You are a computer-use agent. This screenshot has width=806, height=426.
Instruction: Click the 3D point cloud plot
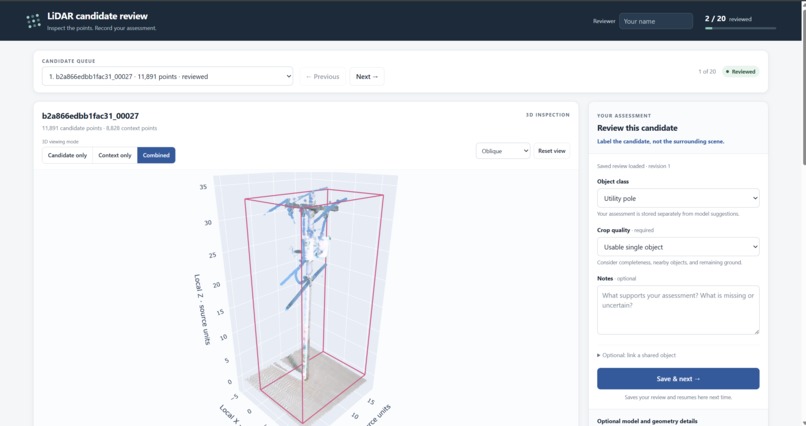pyautogui.click(x=306, y=298)
